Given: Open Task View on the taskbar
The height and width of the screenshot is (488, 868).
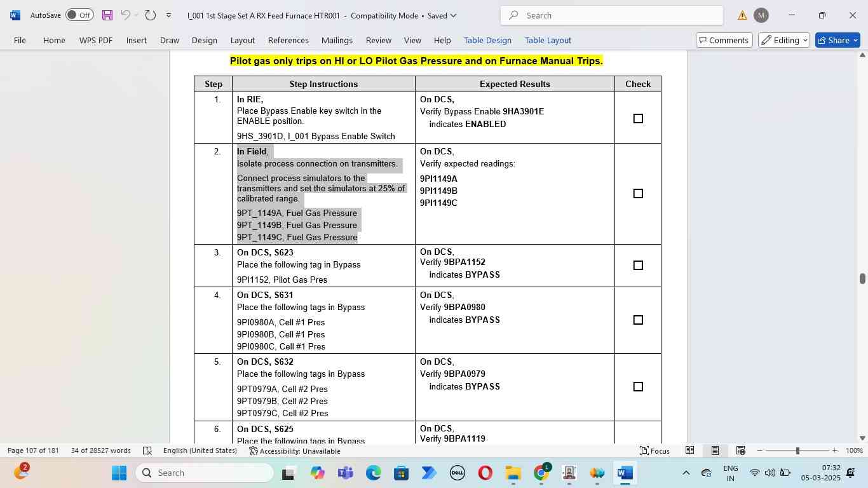Looking at the screenshot, I should pos(288,473).
